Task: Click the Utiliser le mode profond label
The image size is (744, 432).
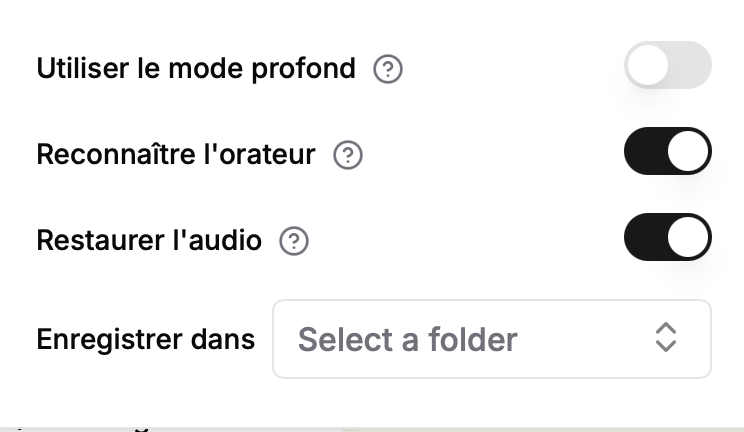Action: (196, 69)
